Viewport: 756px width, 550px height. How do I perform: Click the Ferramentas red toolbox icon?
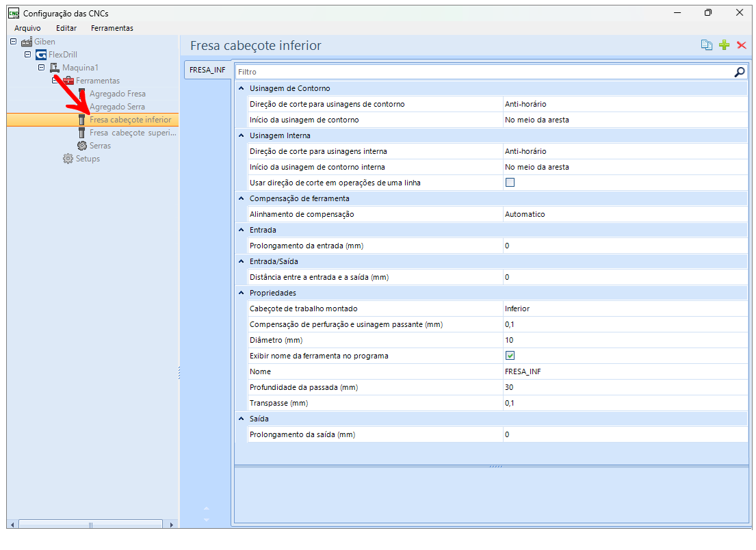pos(68,81)
